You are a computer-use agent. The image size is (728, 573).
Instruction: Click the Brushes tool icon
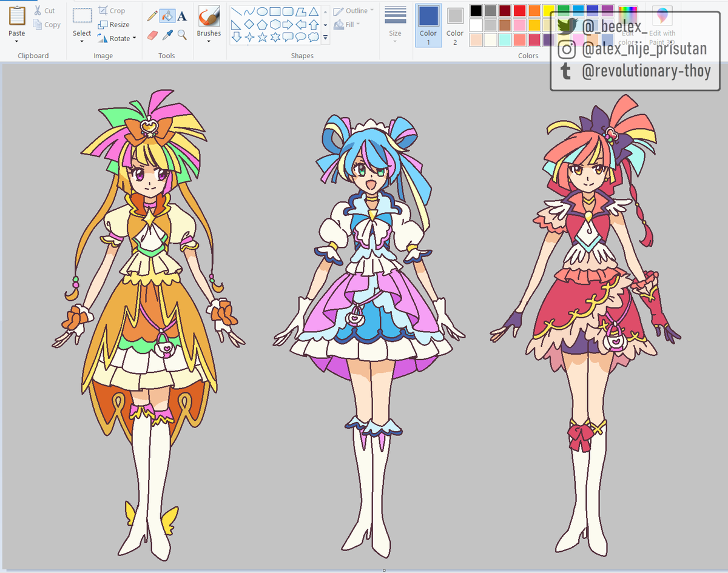(x=209, y=16)
